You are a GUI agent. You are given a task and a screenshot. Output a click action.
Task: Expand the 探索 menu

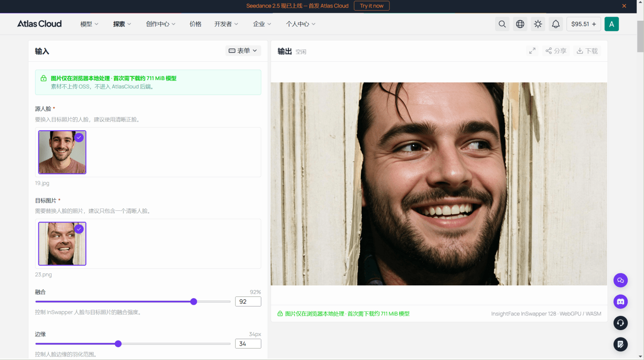click(x=122, y=24)
